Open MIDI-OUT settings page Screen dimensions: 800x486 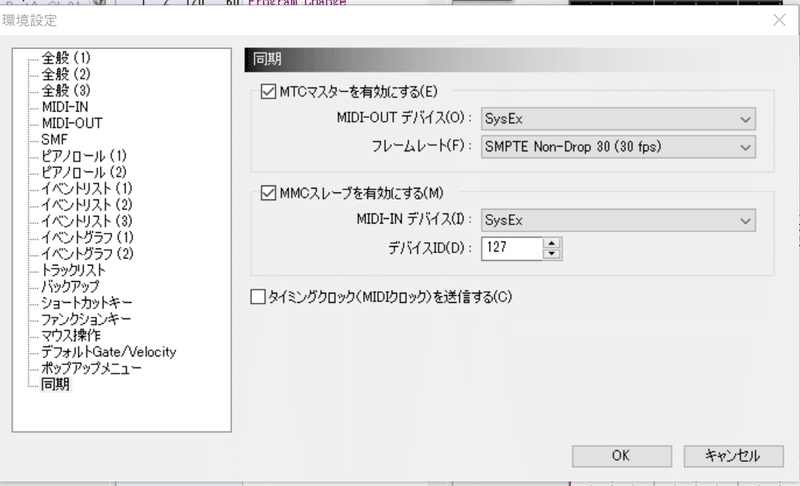click(x=72, y=123)
